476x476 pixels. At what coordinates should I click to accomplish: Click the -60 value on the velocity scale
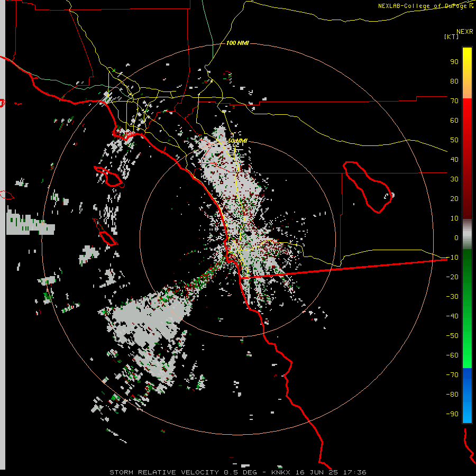[x=452, y=355]
